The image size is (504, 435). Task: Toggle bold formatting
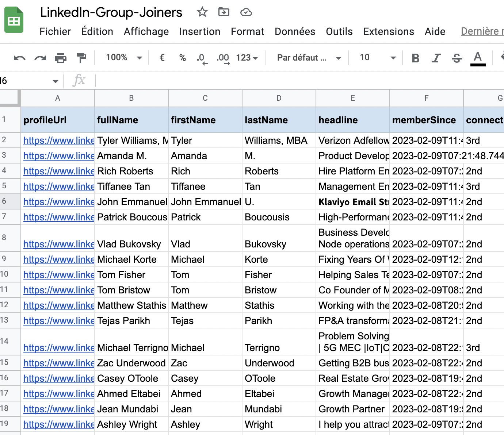click(415, 58)
